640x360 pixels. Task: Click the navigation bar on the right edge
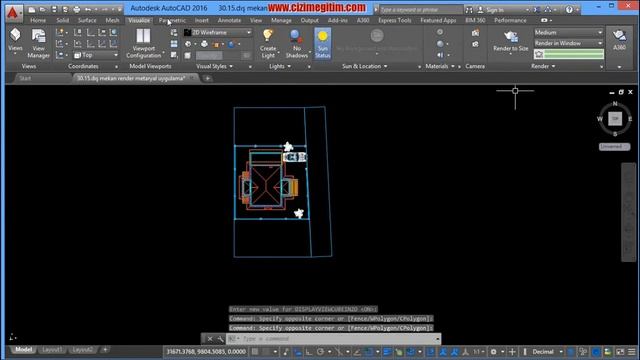629,212
